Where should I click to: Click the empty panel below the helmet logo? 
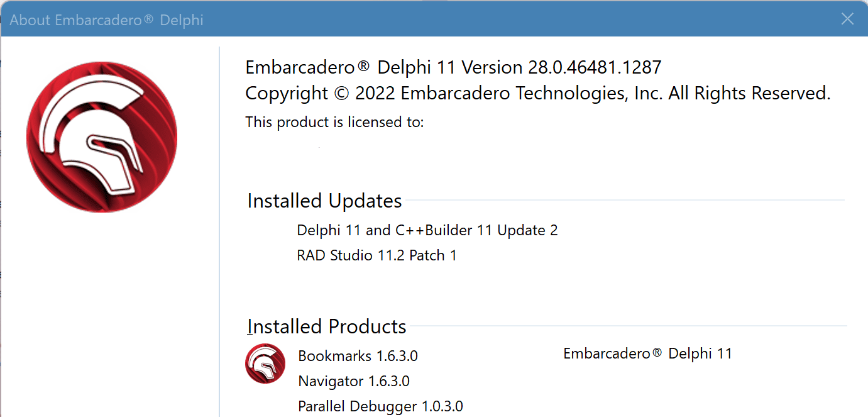pyautogui.click(x=108, y=314)
